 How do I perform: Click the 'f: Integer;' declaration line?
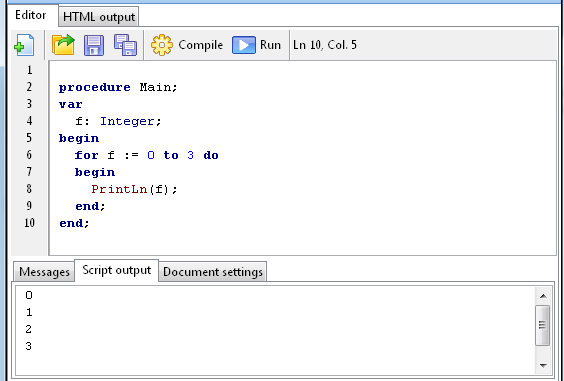(118, 122)
